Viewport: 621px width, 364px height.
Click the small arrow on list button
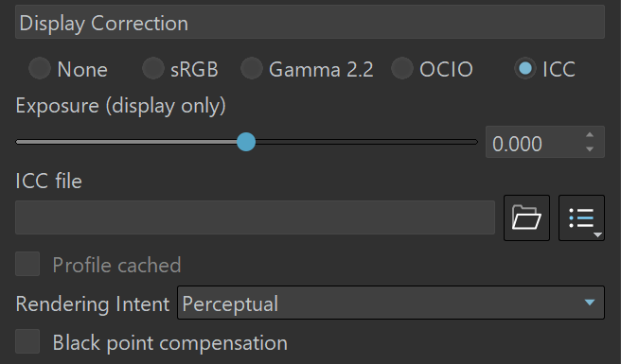pos(597,235)
